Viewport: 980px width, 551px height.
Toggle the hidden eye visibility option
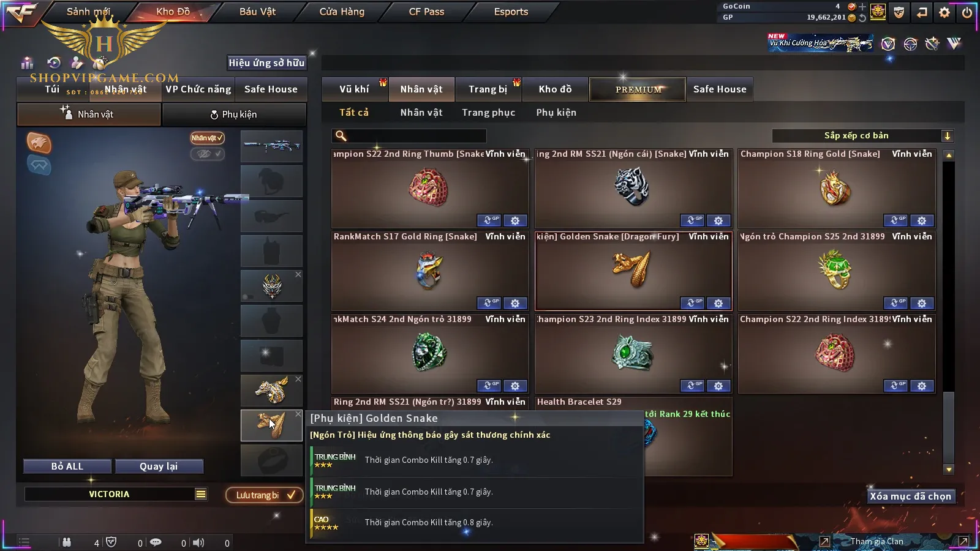pos(207,154)
